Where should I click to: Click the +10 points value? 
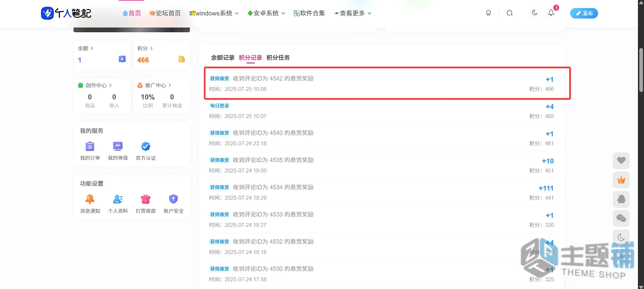(548, 161)
